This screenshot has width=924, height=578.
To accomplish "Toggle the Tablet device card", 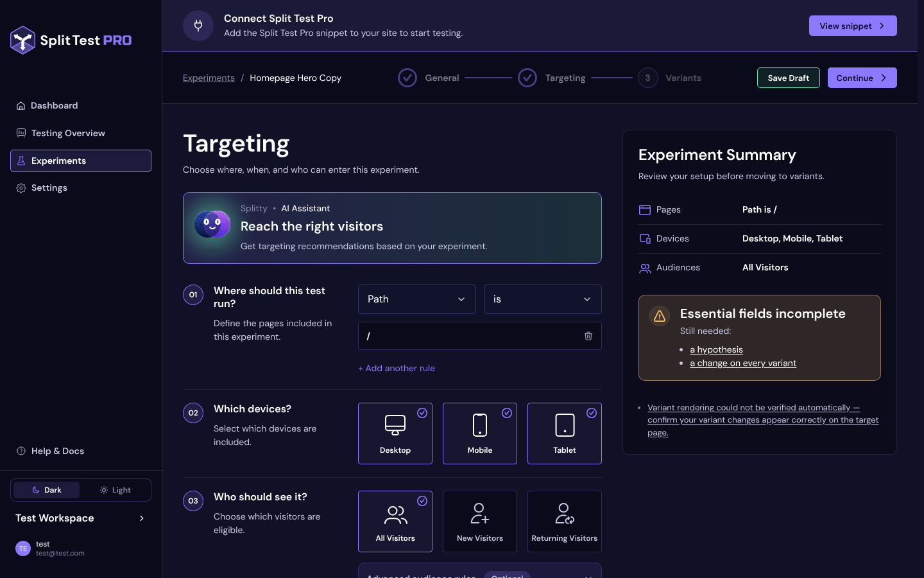I will pyautogui.click(x=565, y=433).
